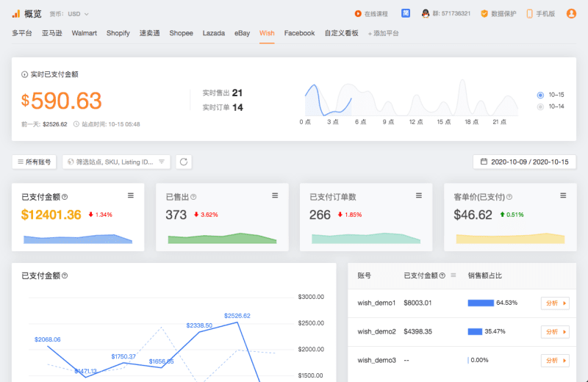588x382 pixels.
Task: Click the refresh icon next to filter
Action: [x=183, y=162]
